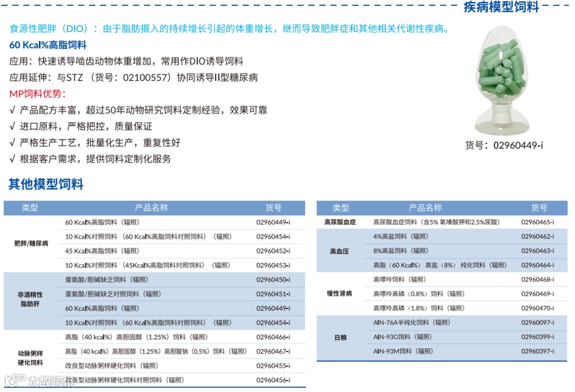This screenshot has width=575, height=392.
Task: Select product number 02960452-i
Action: pos(273,251)
